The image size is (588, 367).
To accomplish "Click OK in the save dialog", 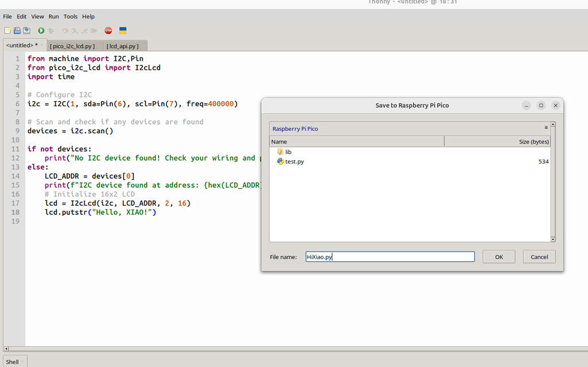I will coord(499,257).
